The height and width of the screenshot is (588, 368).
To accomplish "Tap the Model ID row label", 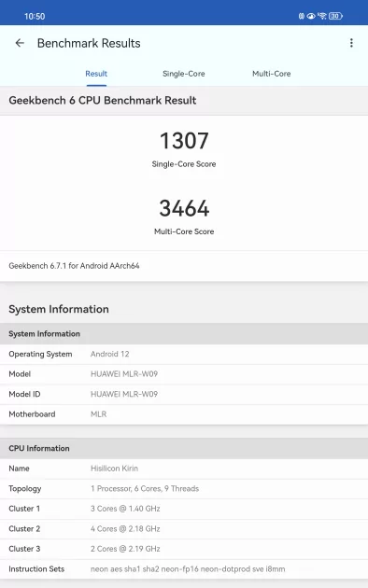I will (24, 394).
